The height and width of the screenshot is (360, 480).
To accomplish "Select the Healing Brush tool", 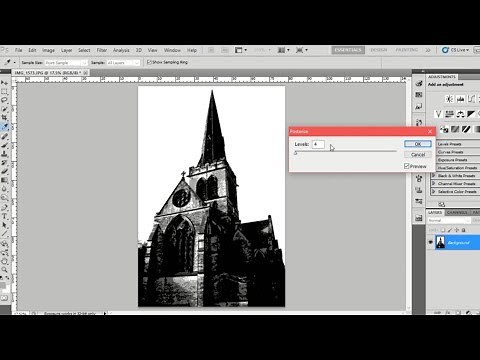I will pyautogui.click(x=4, y=136).
